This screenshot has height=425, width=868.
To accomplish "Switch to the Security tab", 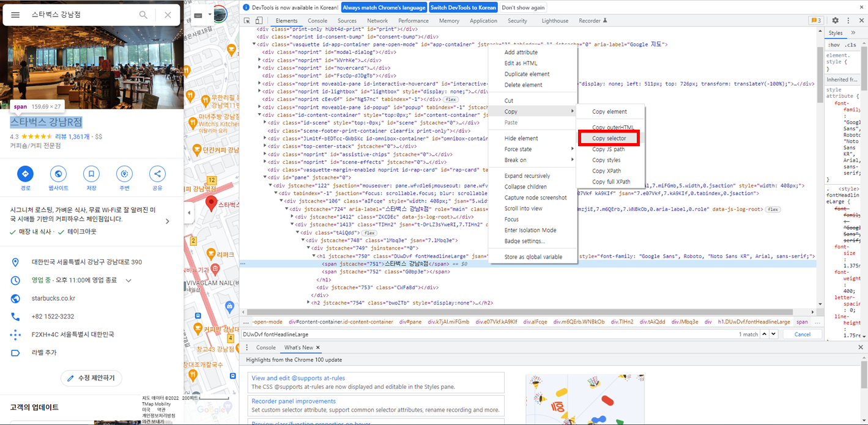I will point(517,21).
